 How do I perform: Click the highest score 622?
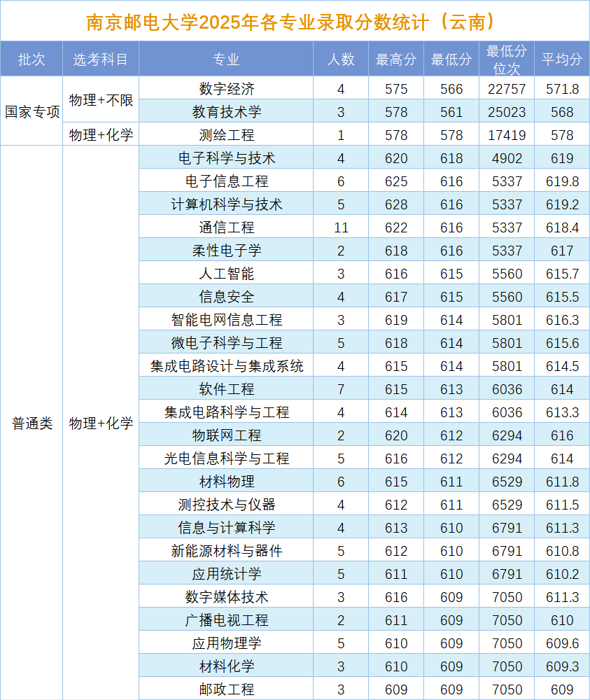coord(396,227)
